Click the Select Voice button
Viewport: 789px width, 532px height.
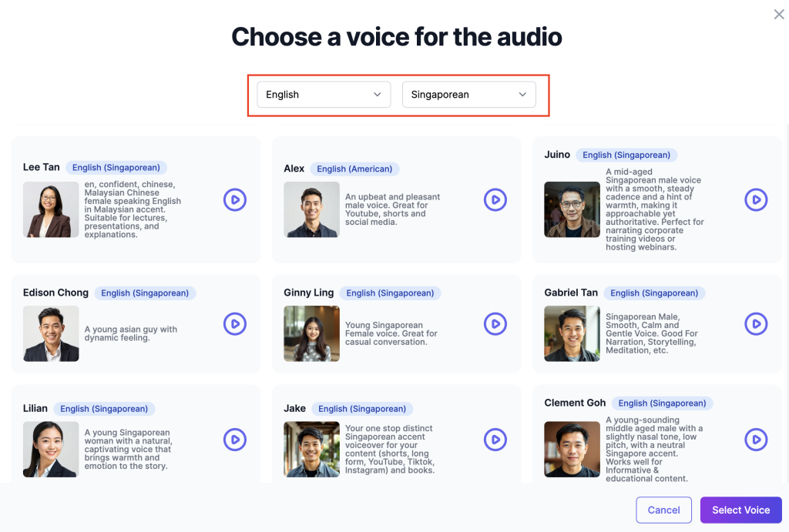tap(740, 510)
